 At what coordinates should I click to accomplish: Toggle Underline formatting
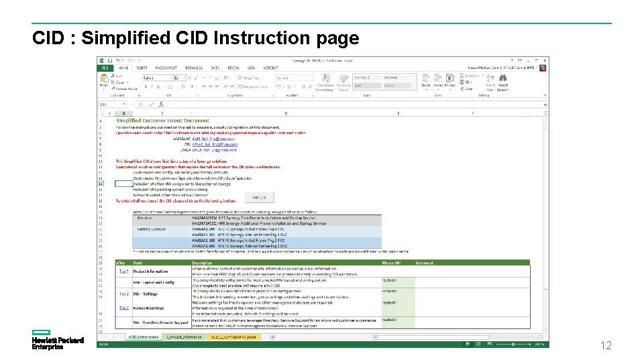[158, 86]
